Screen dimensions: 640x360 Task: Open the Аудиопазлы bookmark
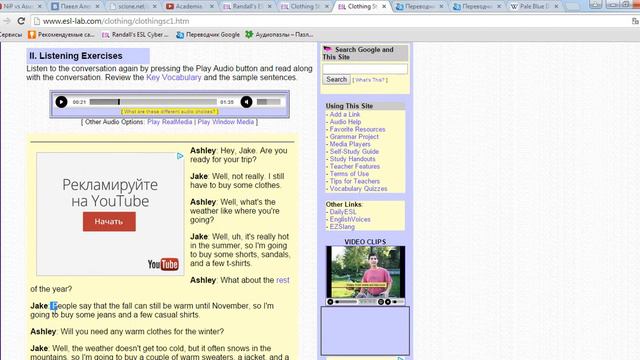(x=279, y=35)
